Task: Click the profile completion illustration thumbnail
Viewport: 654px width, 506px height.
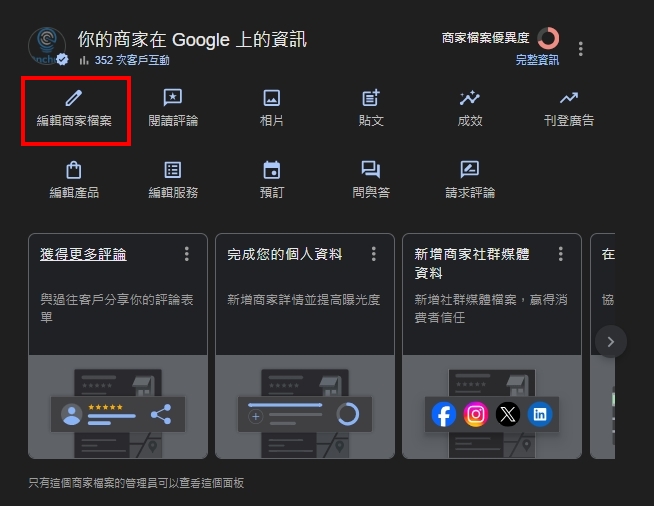Action: 304,407
